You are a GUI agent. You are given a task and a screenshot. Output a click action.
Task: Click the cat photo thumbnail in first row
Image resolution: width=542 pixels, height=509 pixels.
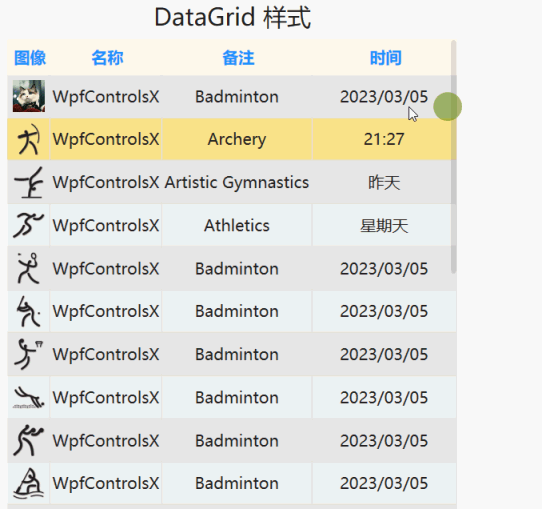(29, 96)
